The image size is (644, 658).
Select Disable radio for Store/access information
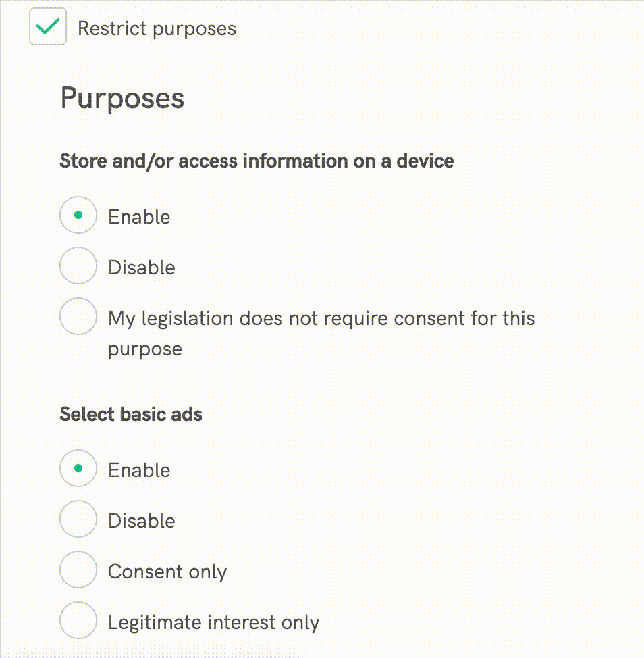[x=78, y=266]
